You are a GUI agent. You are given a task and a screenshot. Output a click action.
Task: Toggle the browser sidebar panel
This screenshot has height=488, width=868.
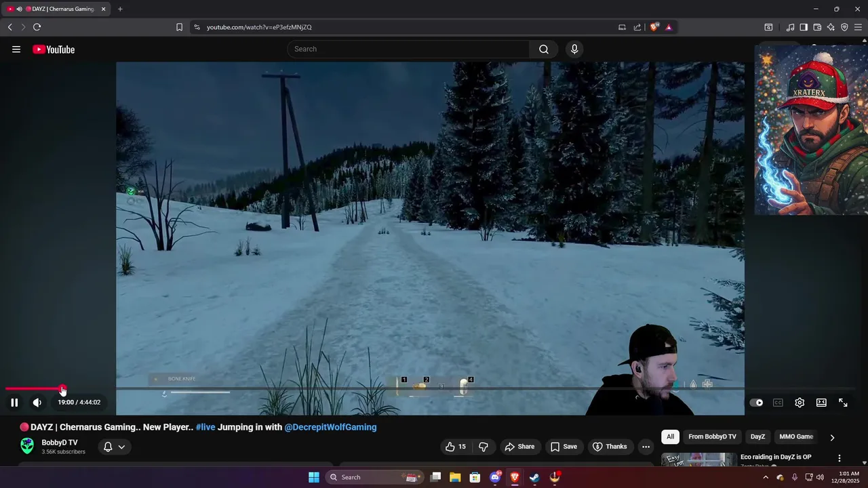[804, 27]
